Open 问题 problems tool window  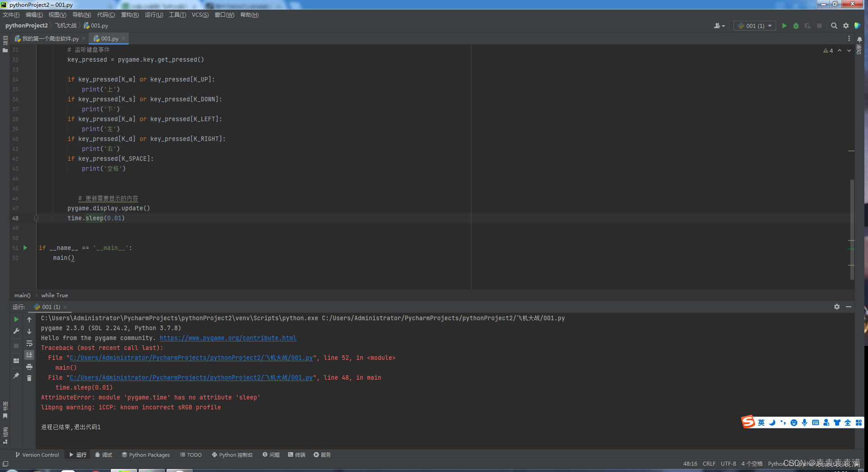(x=271, y=455)
